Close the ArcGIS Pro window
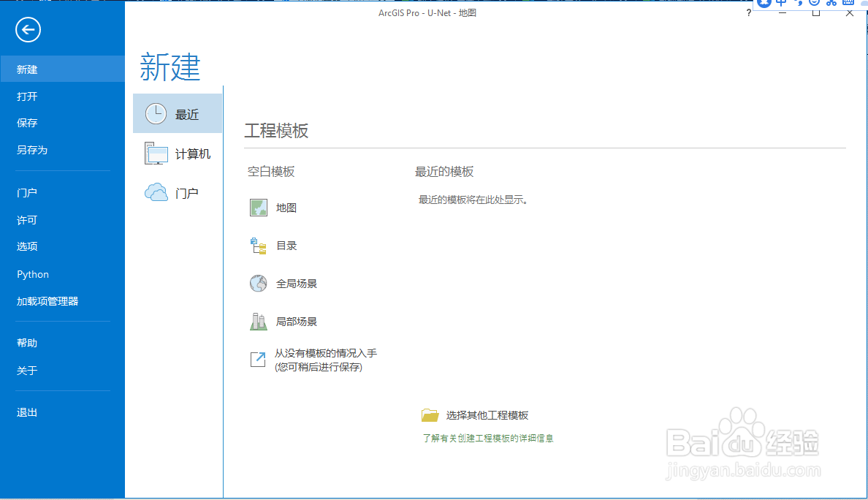The width and height of the screenshot is (868, 500). click(x=850, y=12)
